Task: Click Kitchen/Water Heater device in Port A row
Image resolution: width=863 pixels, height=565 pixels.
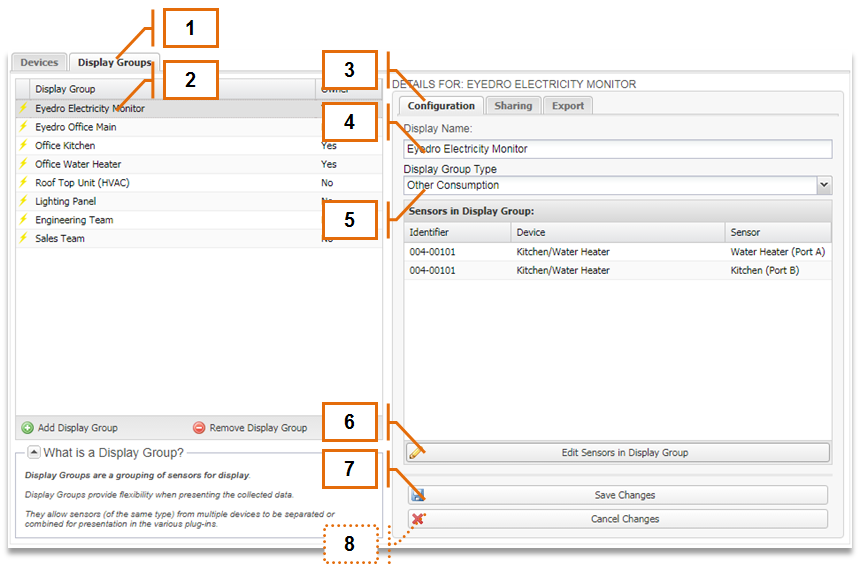Action: (x=562, y=252)
